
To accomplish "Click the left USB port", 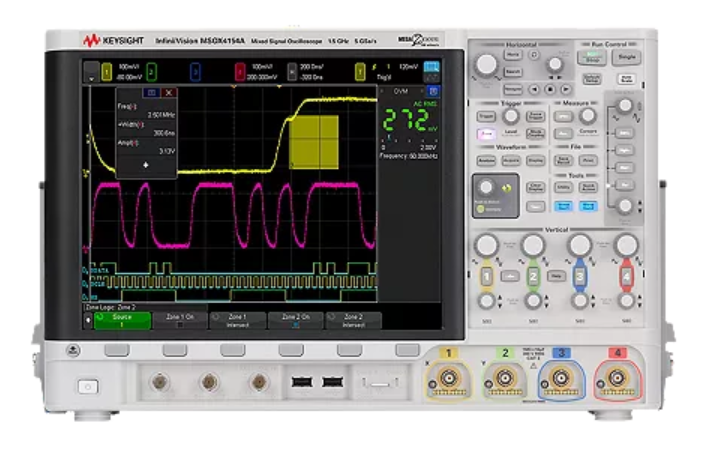I will point(302,382).
